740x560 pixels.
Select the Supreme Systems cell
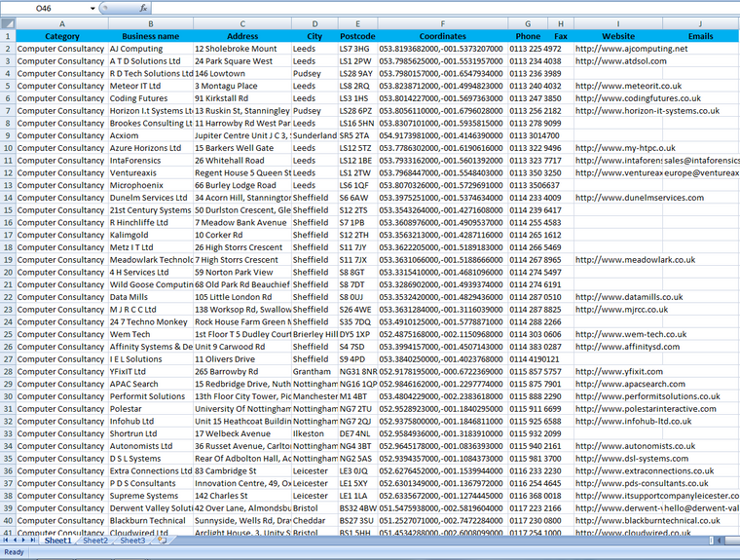pos(151,496)
